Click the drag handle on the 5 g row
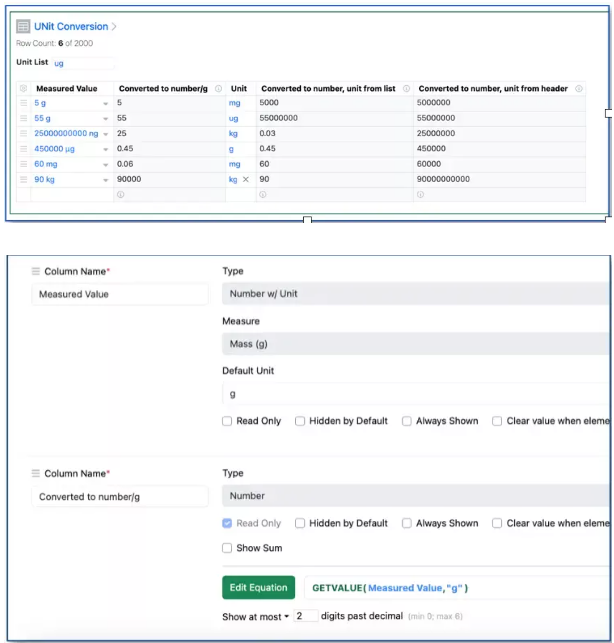614x643 pixels. pos(24,103)
